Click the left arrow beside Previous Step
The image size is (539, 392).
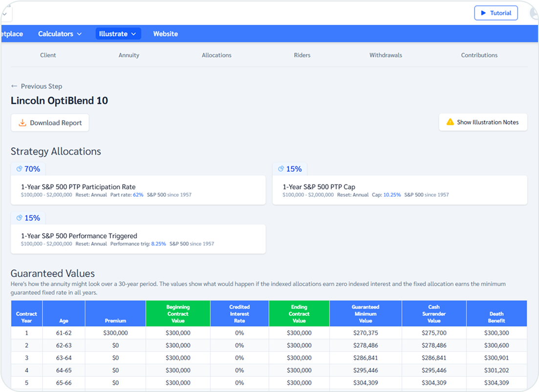click(x=14, y=86)
